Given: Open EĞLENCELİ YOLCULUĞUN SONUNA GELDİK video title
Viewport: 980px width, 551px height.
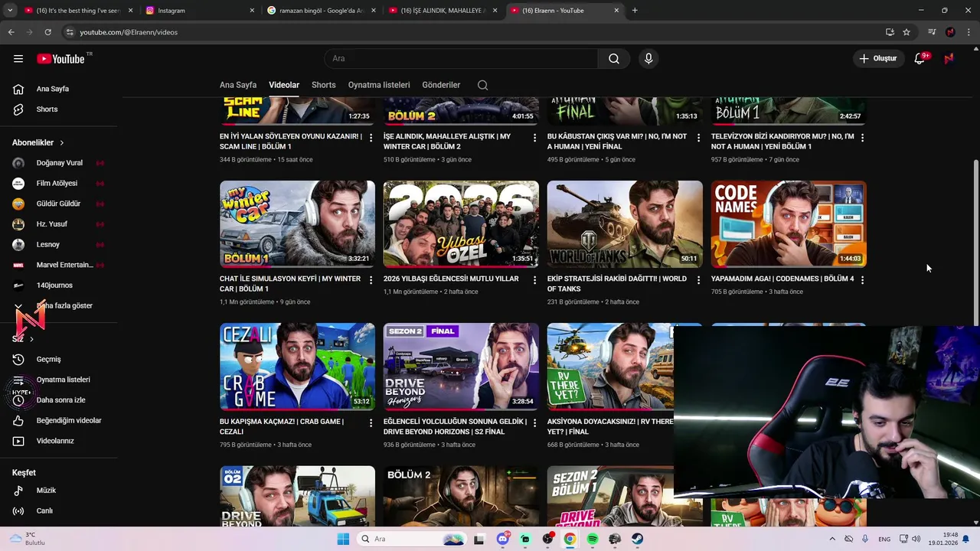Looking at the screenshot, I should tap(455, 426).
